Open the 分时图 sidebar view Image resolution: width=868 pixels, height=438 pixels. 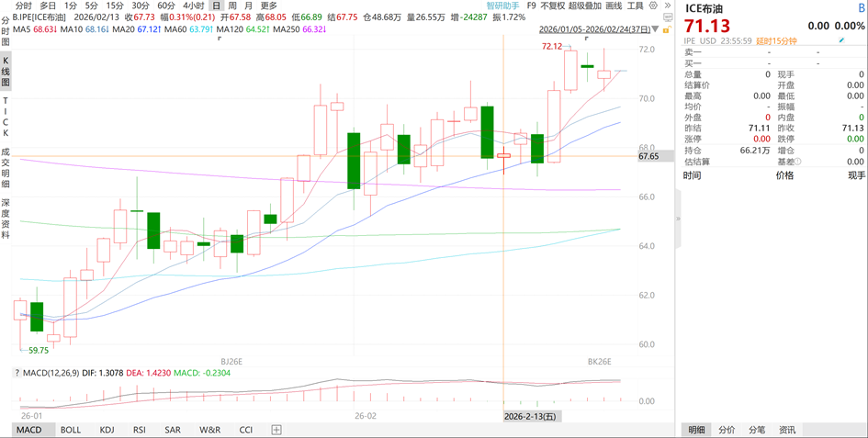[6, 29]
